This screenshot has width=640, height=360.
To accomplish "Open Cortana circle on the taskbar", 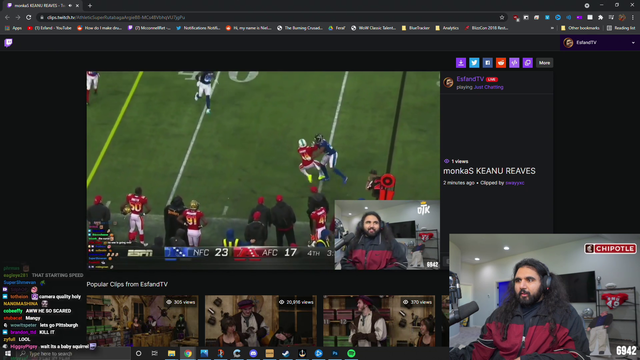I will 138,353.
